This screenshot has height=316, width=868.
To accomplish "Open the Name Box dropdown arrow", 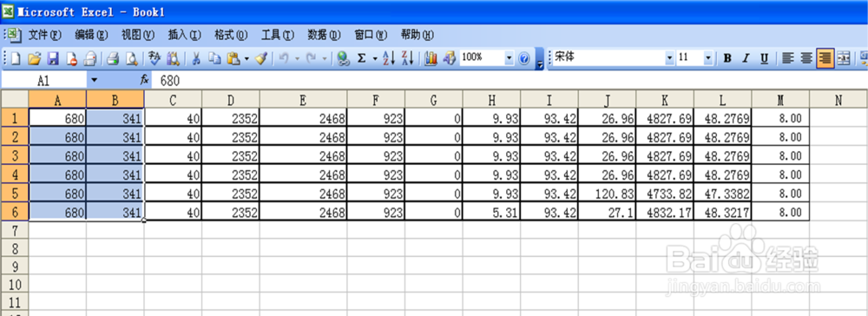I will (x=94, y=80).
